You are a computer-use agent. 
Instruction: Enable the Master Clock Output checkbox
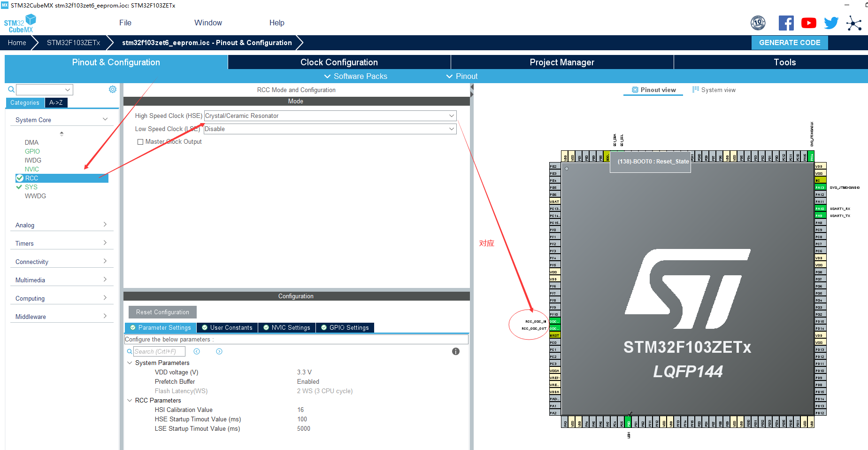click(140, 141)
